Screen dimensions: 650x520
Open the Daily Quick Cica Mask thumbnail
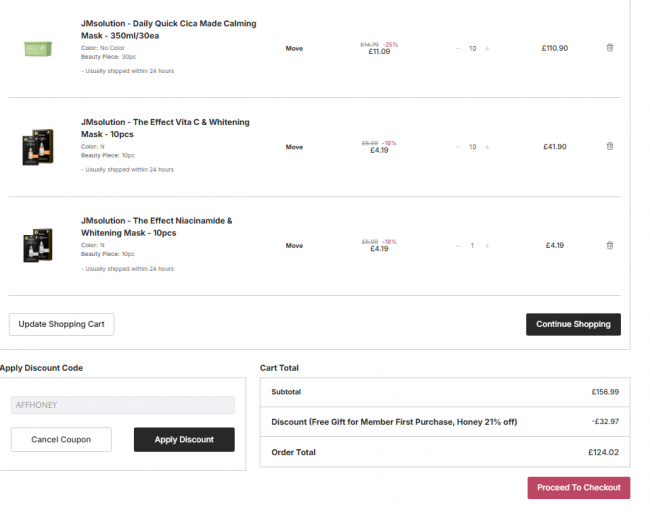(x=37, y=48)
